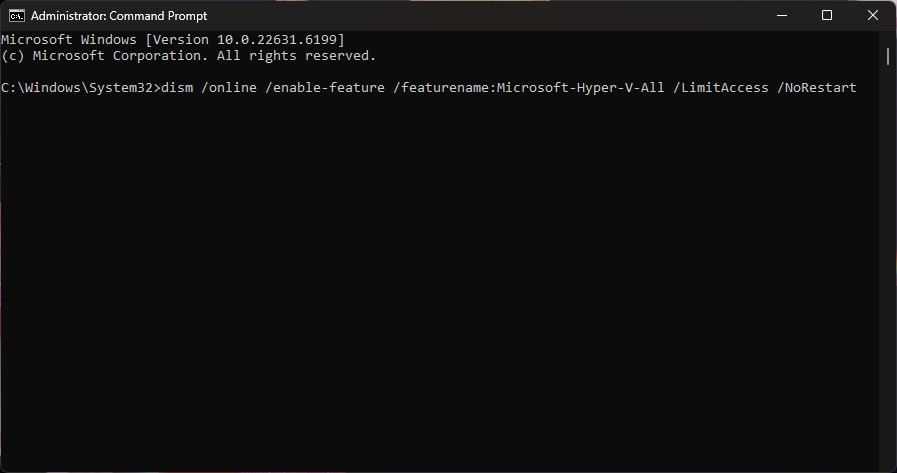Click the /LimitAccess switch text
The height and width of the screenshot is (473, 897).
(x=720, y=88)
